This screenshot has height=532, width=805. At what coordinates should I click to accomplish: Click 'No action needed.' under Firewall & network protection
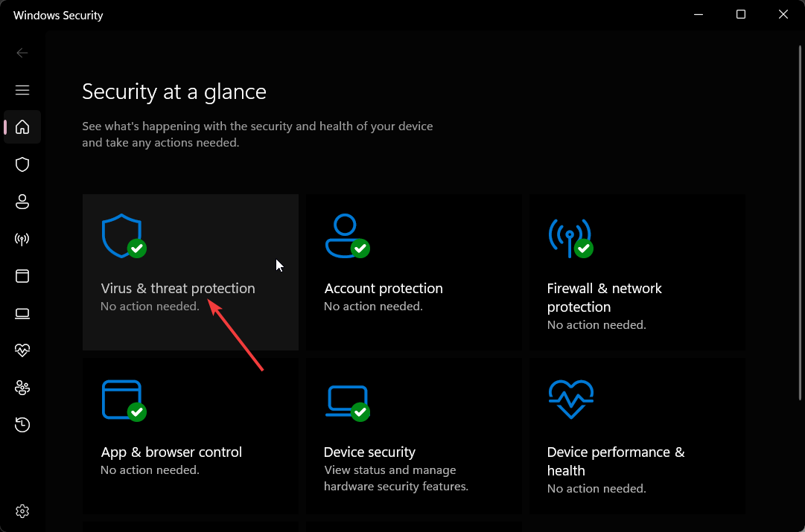coord(596,324)
